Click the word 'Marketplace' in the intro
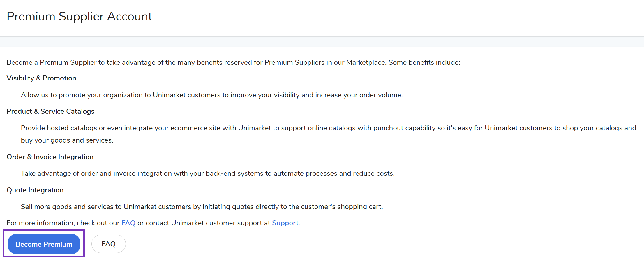644x260 pixels. point(366,62)
